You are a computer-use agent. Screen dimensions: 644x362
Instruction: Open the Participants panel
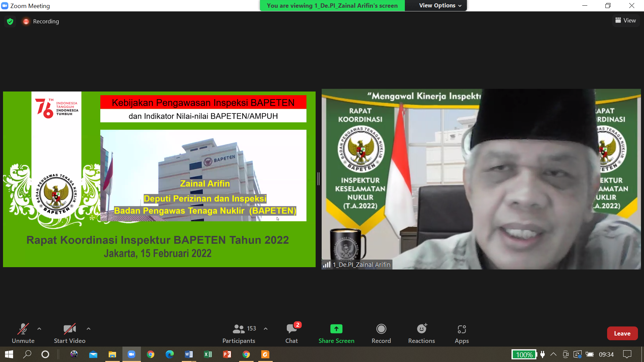(239, 333)
